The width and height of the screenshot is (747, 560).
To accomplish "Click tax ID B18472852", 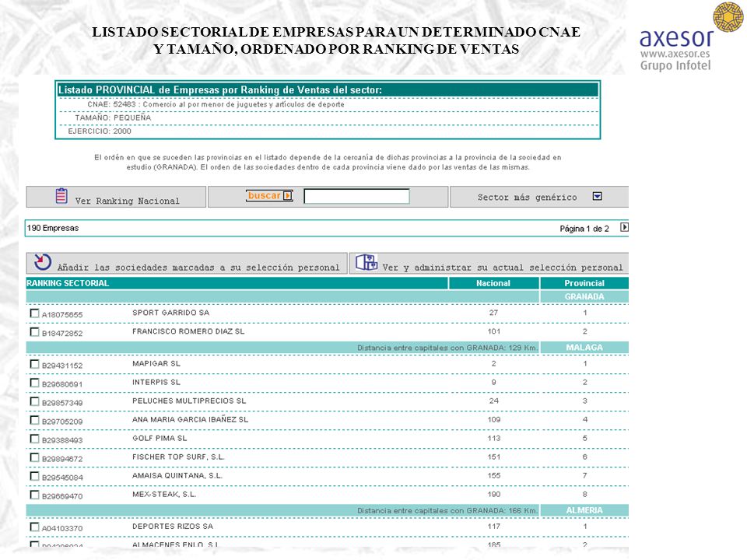I will coord(62,334).
